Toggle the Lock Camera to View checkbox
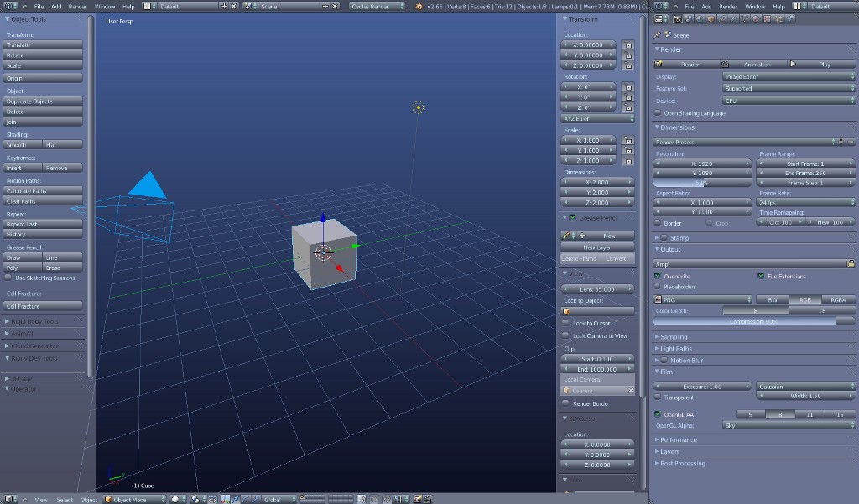Screen dimensions: 859x504 pyautogui.click(x=565, y=335)
